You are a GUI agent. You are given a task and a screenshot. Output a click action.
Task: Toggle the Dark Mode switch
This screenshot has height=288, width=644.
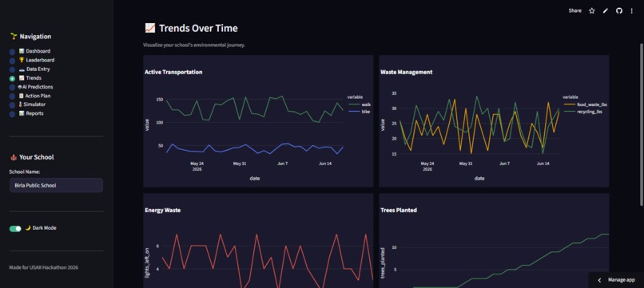tap(15, 228)
